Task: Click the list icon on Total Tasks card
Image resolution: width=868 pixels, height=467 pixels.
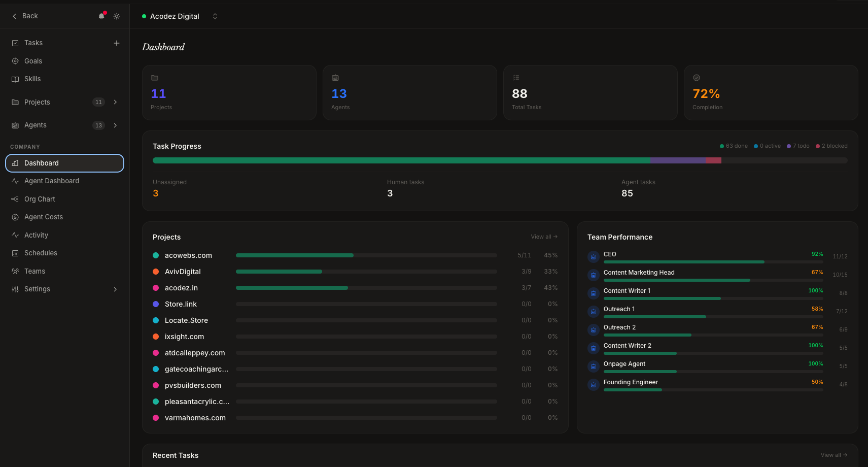Action: (x=516, y=78)
